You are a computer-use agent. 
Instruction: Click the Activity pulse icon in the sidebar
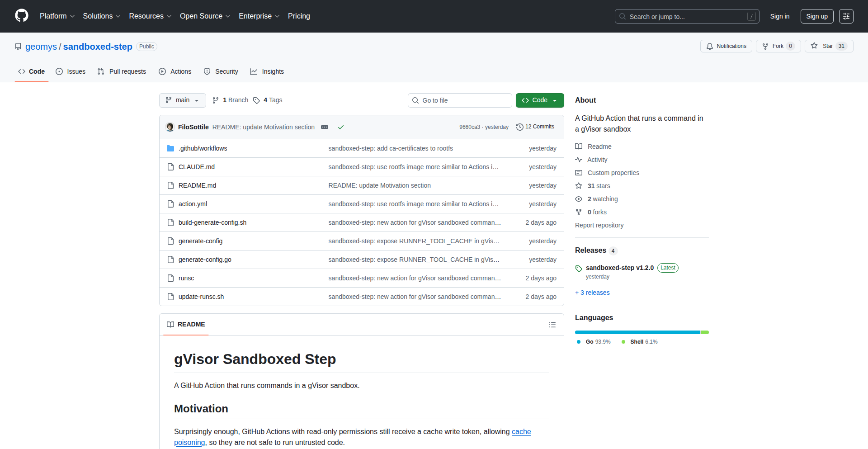tap(579, 160)
